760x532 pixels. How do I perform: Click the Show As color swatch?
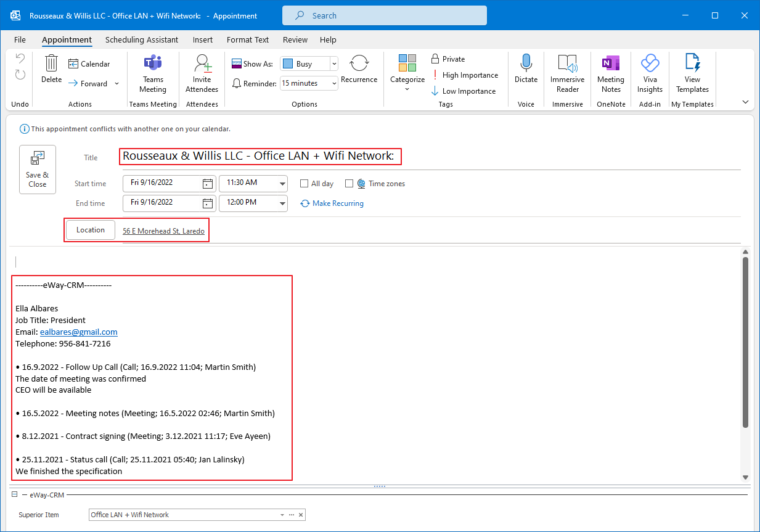click(x=288, y=63)
